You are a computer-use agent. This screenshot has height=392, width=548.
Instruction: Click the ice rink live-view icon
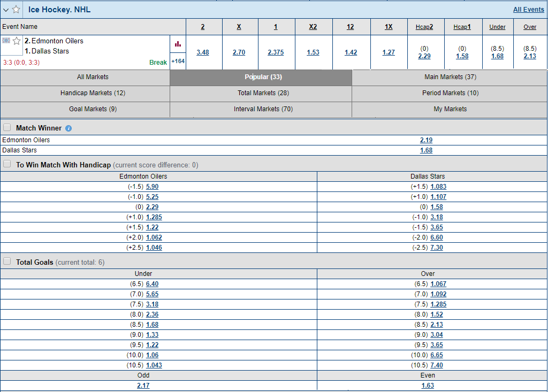[6, 41]
